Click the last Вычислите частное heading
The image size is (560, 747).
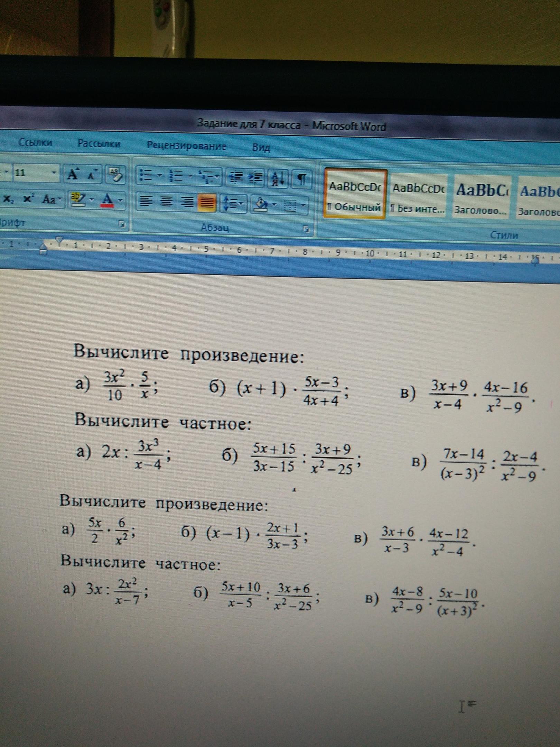(140, 563)
